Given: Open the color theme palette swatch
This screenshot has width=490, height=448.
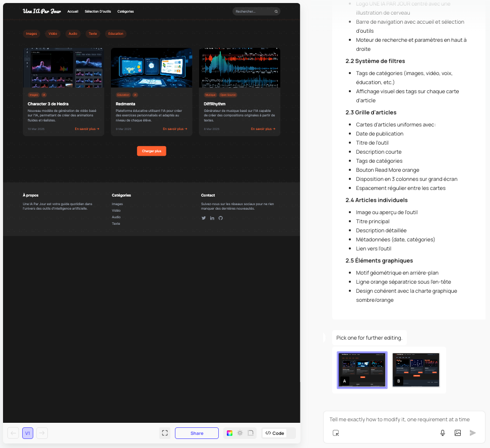Looking at the screenshot, I should pyautogui.click(x=229, y=433).
